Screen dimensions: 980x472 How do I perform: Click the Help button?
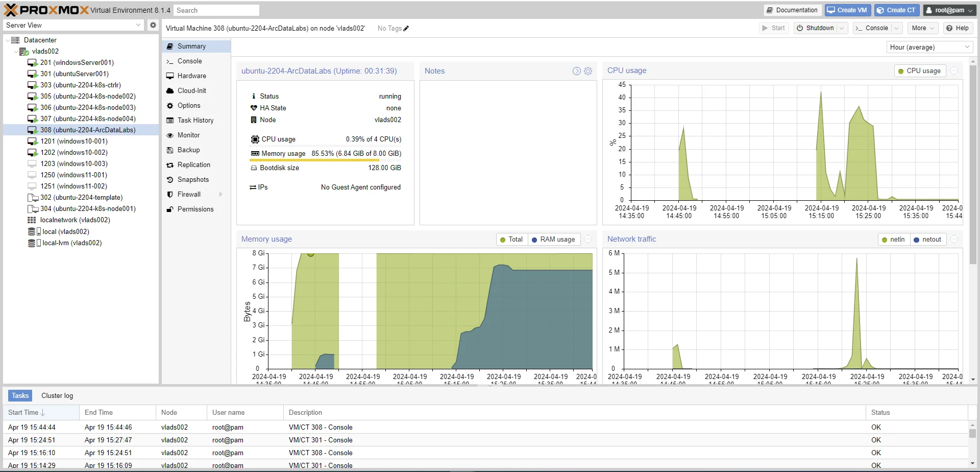click(x=958, y=28)
